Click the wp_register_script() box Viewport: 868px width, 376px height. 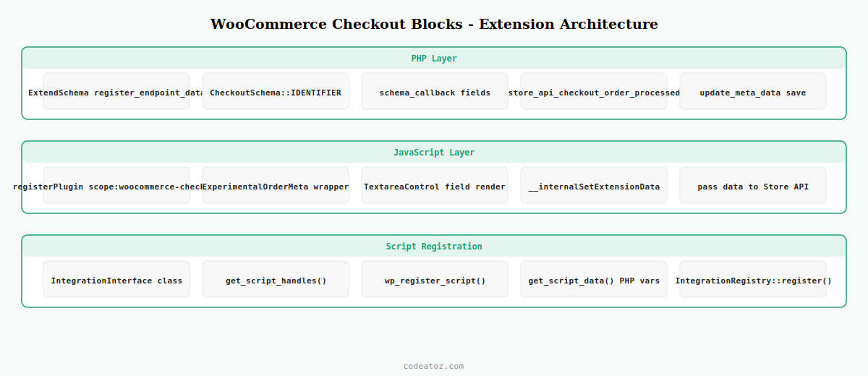click(x=435, y=279)
